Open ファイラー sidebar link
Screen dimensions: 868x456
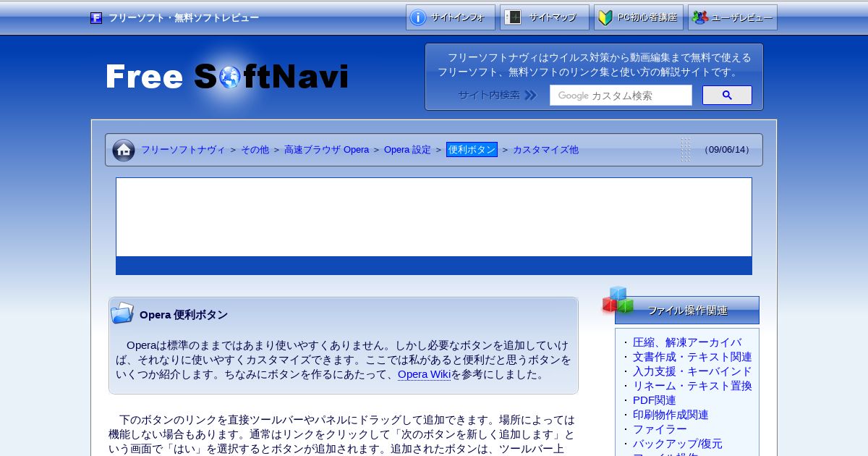pos(660,429)
